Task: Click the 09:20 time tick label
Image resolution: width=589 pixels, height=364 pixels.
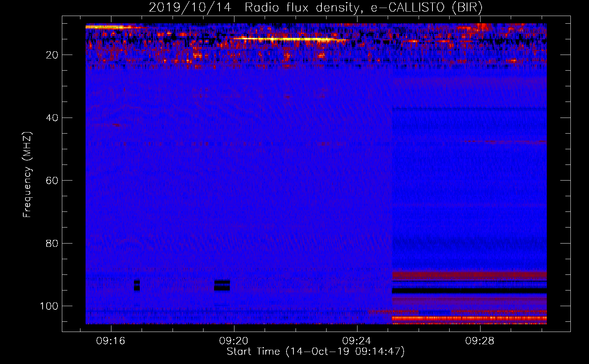Action: pos(234,341)
